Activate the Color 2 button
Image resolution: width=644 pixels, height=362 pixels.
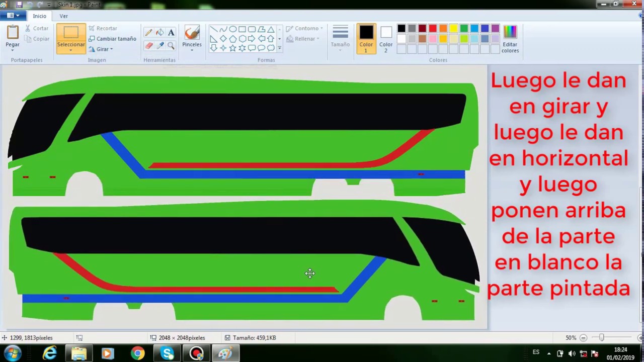coord(386,39)
